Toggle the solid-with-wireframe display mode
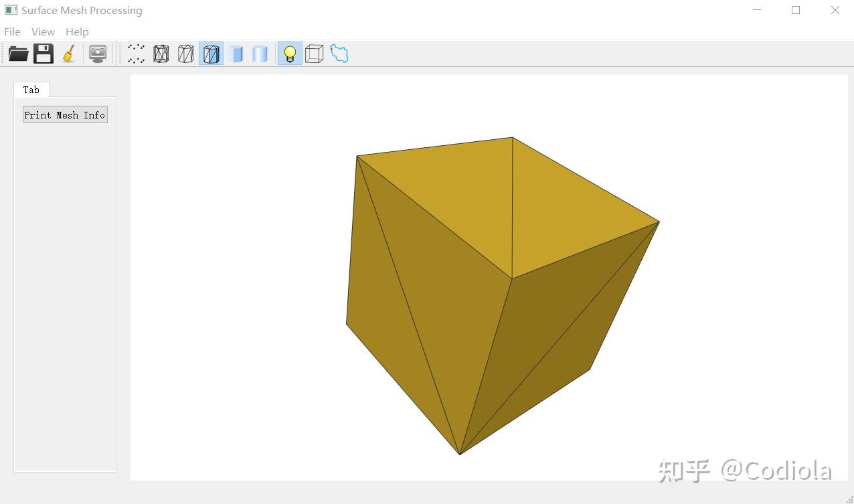Screen dimensions: 854x504 (211, 54)
